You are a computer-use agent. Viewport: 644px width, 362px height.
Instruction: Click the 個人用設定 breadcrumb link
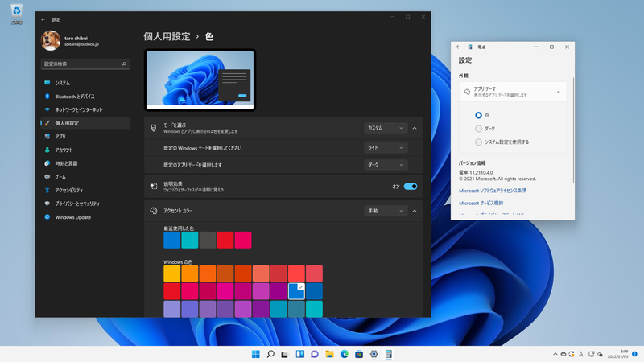(x=167, y=36)
